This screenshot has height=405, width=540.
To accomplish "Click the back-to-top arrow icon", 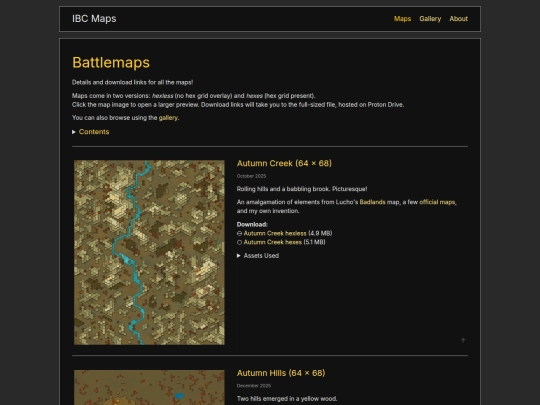I will [x=463, y=340].
